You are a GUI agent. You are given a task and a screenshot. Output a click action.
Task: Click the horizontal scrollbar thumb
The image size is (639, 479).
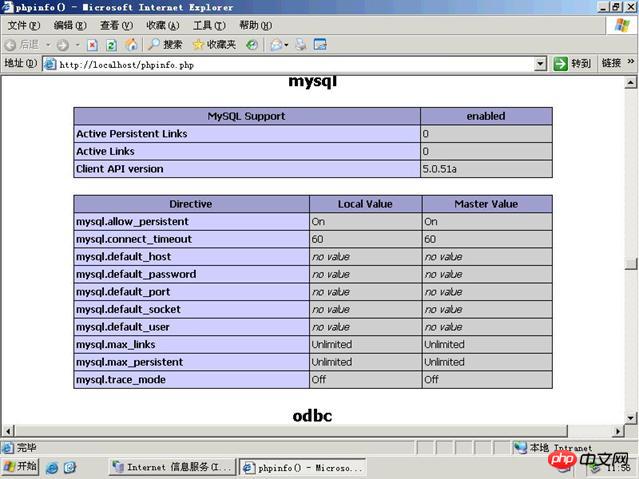[291, 431]
